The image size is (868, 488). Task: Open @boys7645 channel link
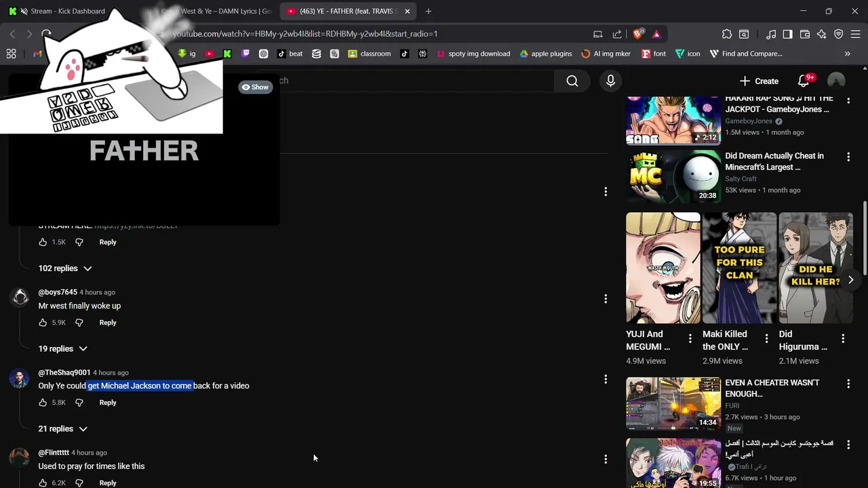[x=58, y=292]
